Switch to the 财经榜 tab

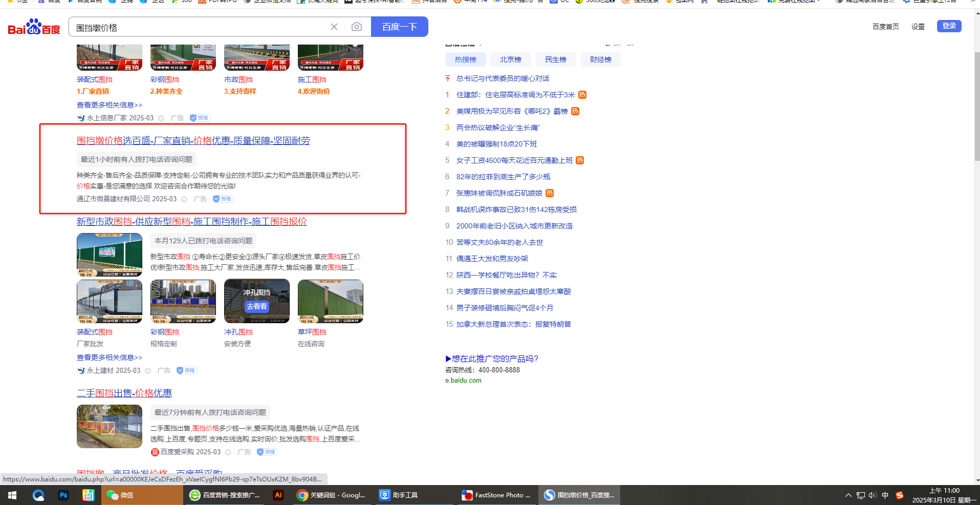click(x=601, y=59)
